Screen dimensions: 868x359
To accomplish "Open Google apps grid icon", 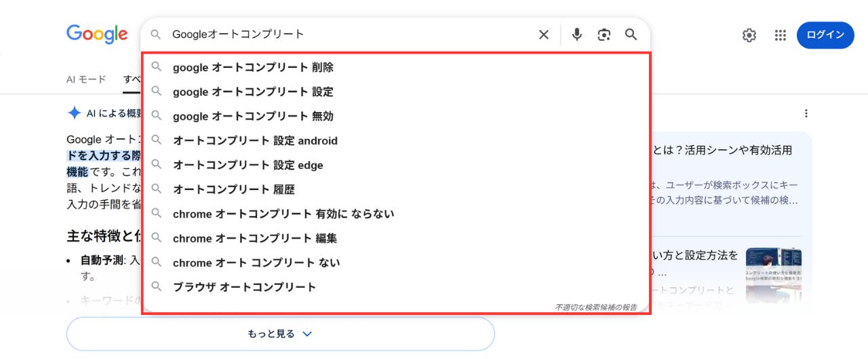I will click(781, 35).
